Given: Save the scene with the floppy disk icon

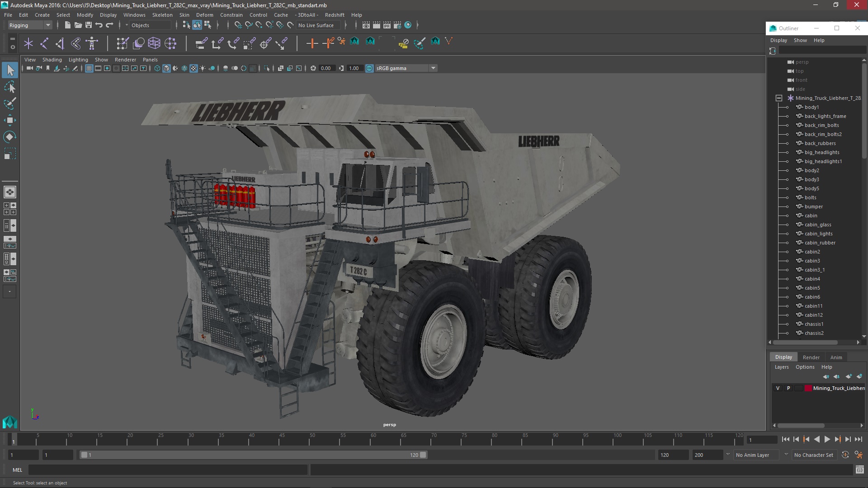Looking at the screenshot, I should (89, 25).
